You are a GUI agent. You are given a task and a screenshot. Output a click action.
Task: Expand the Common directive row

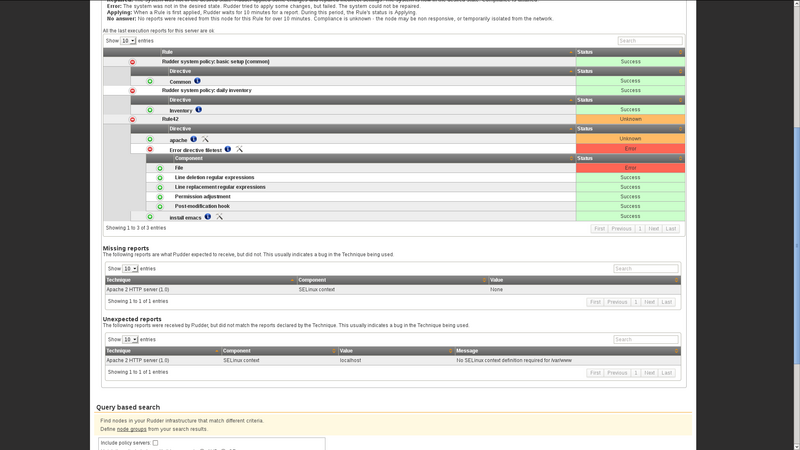click(150, 81)
